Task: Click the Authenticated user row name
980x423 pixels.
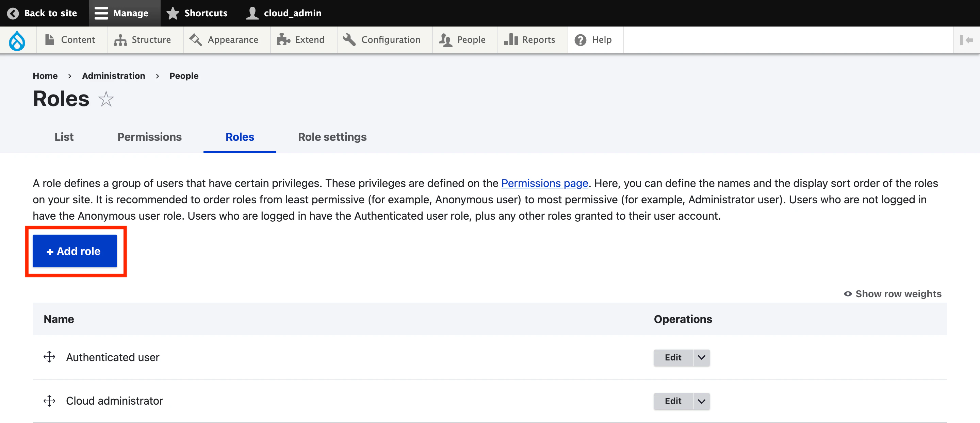Action: (113, 357)
